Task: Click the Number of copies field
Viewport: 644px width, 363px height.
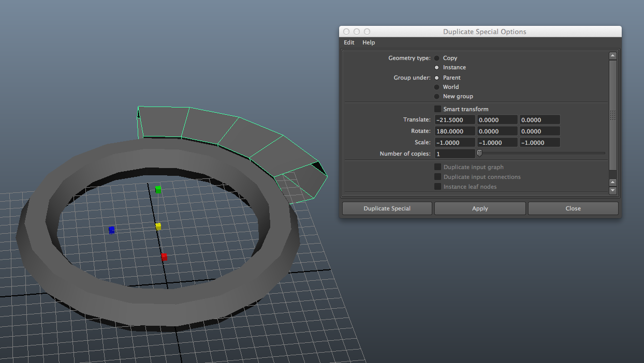Action: [455, 154]
